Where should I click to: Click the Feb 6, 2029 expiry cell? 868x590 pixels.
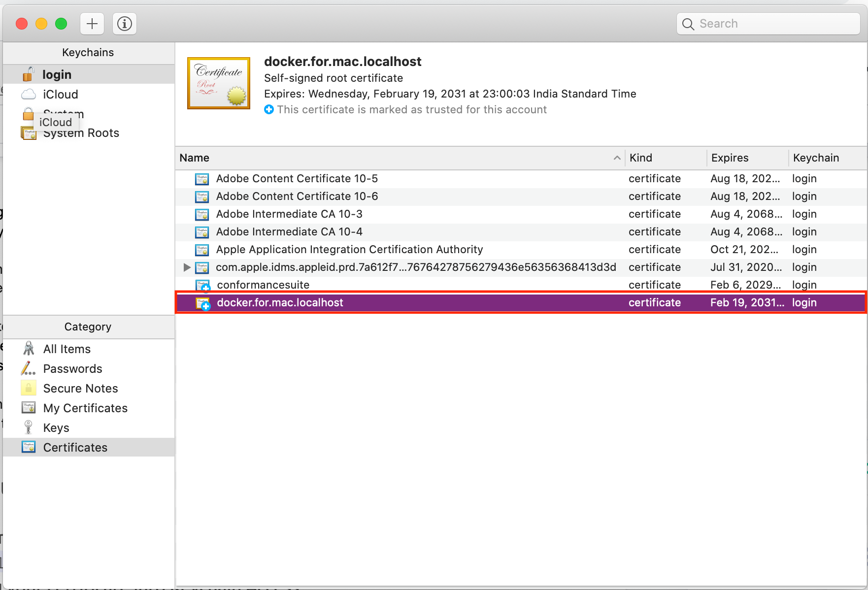pos(745,285)
